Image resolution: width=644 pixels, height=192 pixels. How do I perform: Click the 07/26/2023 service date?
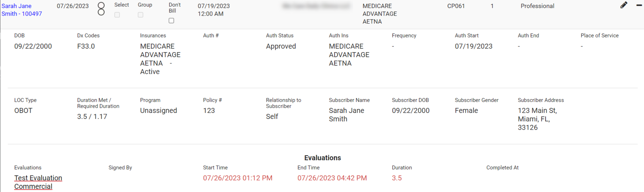coord(73,6)
